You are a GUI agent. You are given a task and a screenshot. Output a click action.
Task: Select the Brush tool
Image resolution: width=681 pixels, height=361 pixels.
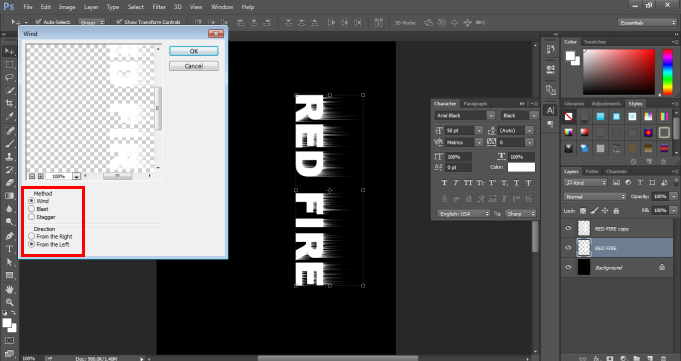pos(9,144)
